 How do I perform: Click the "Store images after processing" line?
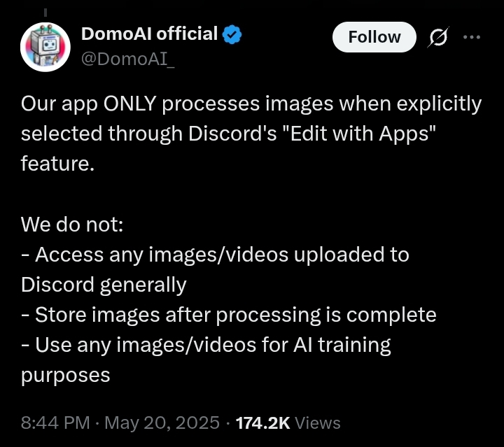click(x=228, y=315)
